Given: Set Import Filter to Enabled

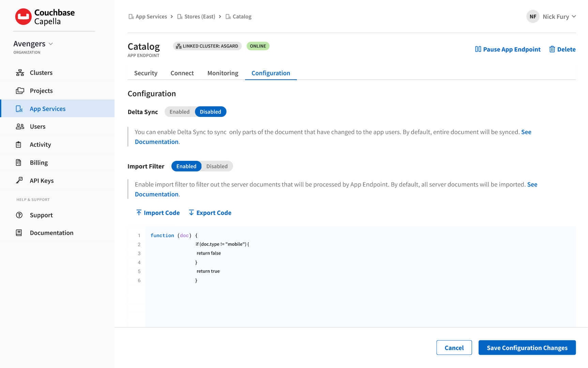Looking at the screenshot, I should 186,166.
